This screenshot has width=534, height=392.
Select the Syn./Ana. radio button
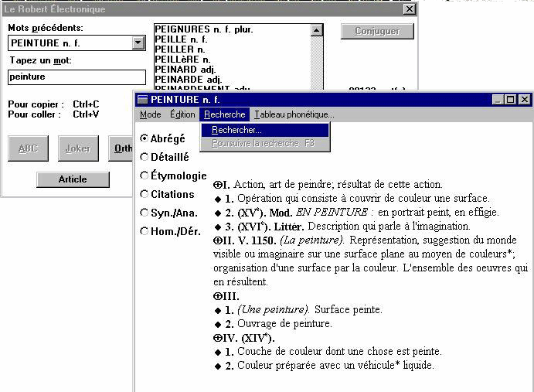[145, 213]
